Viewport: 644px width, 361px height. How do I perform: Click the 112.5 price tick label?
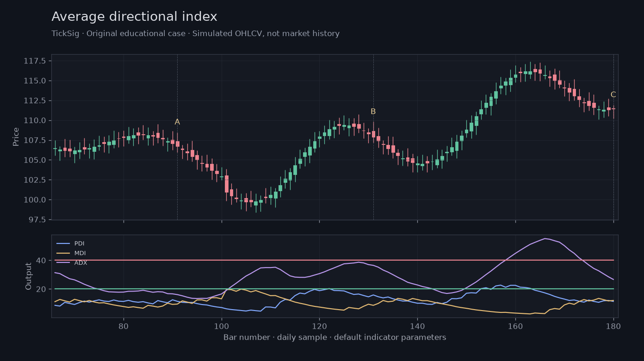(35, 101)
